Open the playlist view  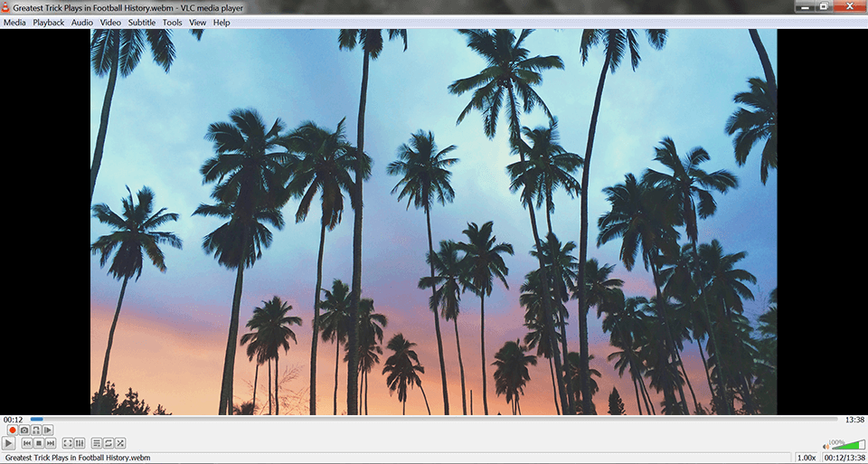(97, 443)
